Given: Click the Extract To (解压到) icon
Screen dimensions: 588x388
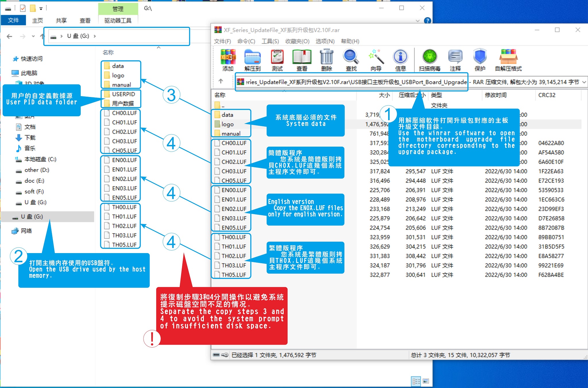Looking at the screenshot, I should (x=252, y=57).
